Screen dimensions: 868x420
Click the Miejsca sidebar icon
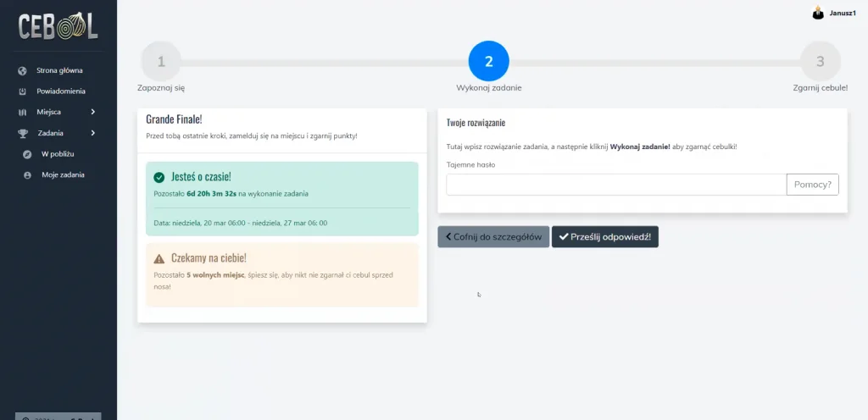[x=22, y=112]
